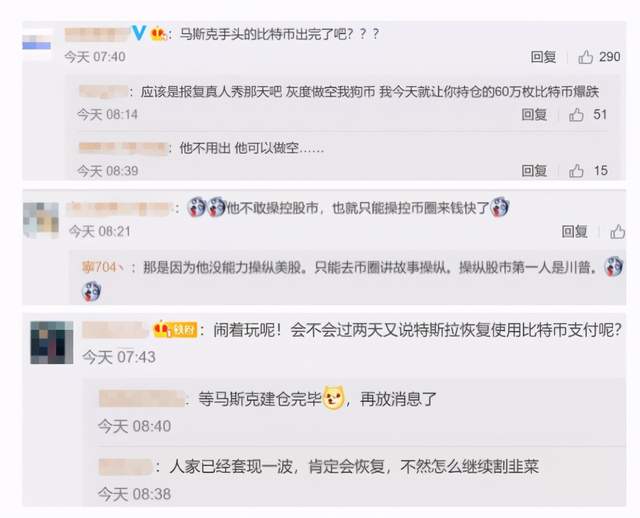Open blurred username of 08:40 reply
The width and height of the screenshot is (640, 518).
(x=141, y=398)
